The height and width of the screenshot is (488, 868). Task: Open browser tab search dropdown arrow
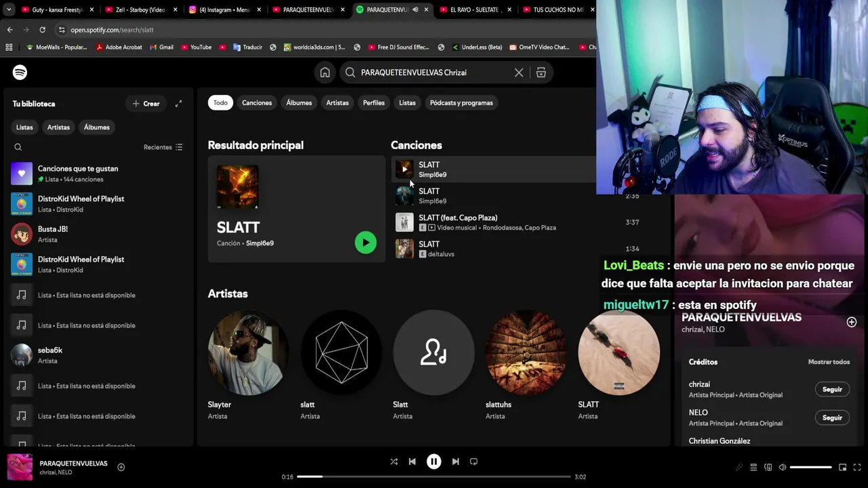coord(8,9)
